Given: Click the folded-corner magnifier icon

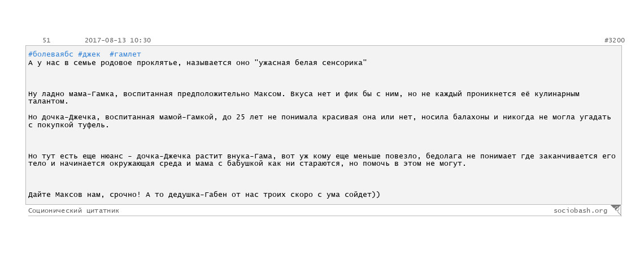Looking at the screenshot, I should [616, 210].
